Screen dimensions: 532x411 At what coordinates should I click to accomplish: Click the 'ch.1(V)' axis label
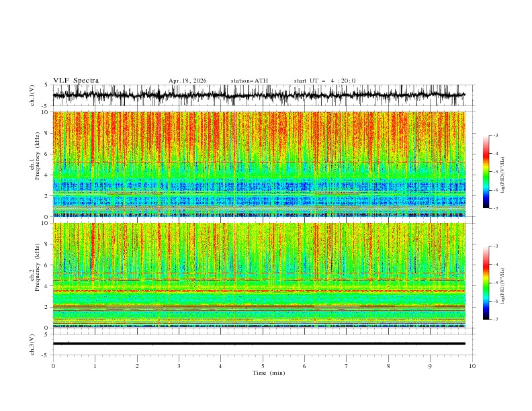point(32,95)
